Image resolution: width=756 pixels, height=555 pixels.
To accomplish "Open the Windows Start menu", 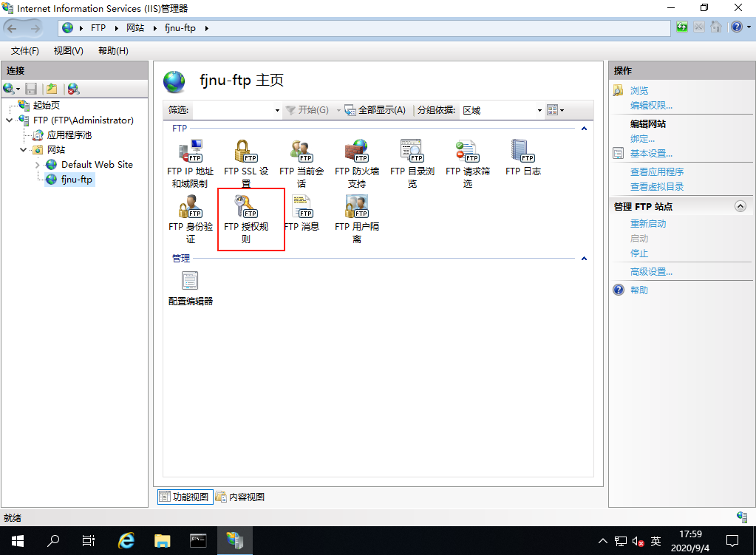I will (x=17, y=541).
